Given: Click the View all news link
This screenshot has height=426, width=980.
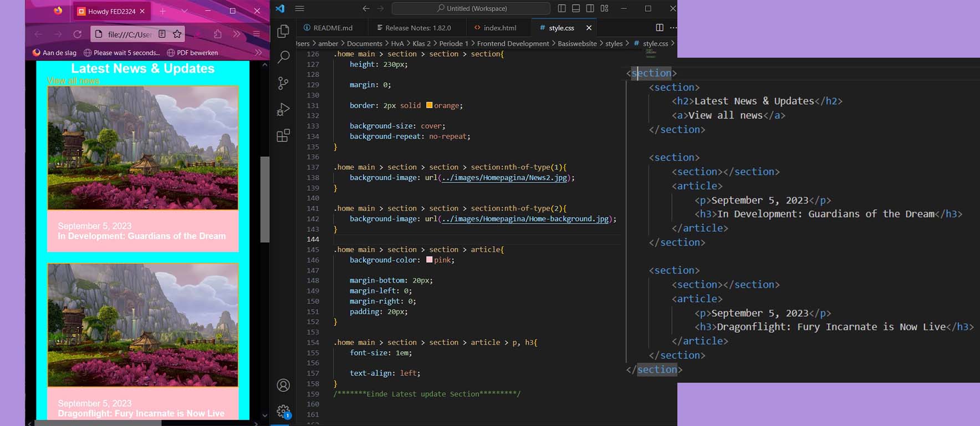Looking at the screenshot, I should [x=73, y=81].
